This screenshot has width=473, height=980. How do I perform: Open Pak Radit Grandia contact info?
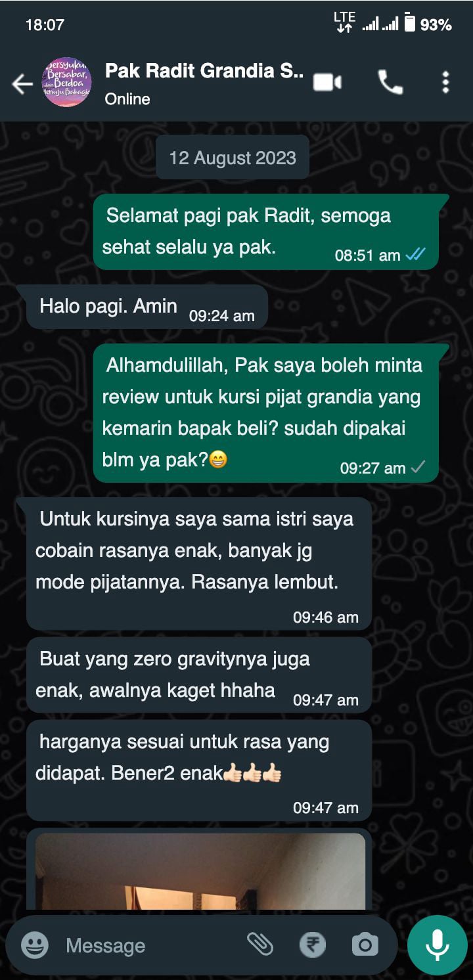pyautogui.click(x=204, y=83)
